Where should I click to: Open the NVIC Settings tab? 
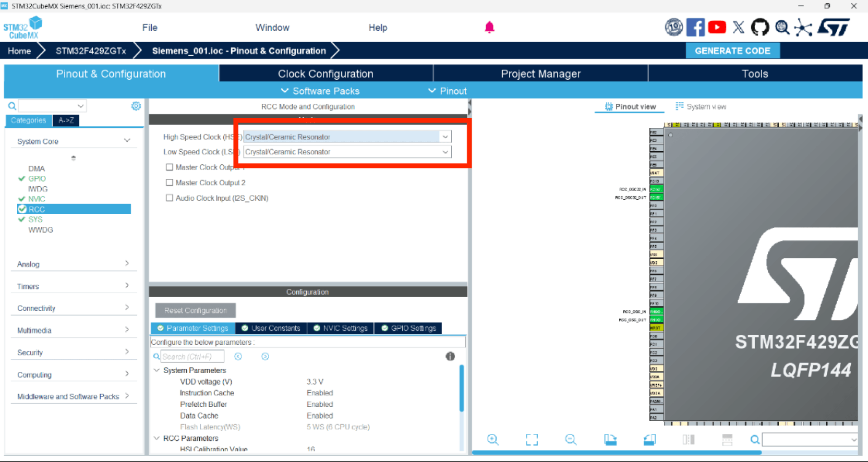[x=341, y=328]
